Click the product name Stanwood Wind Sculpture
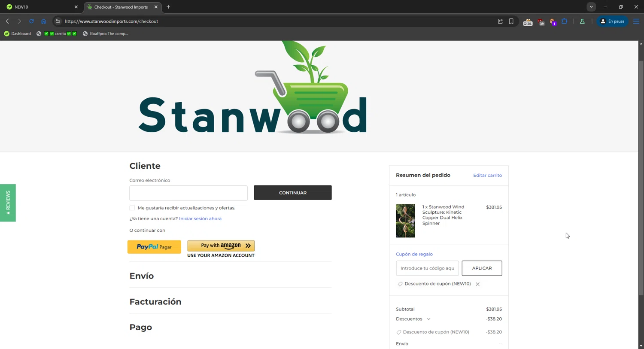 [x=443, y=215]
